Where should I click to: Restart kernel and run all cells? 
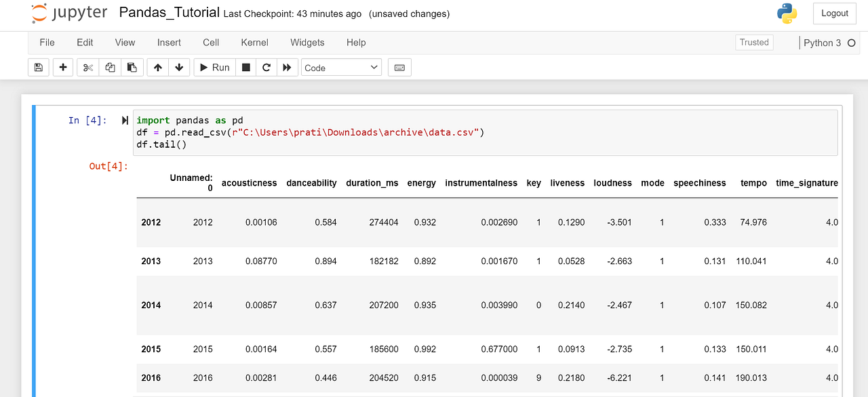coord(287,67)
